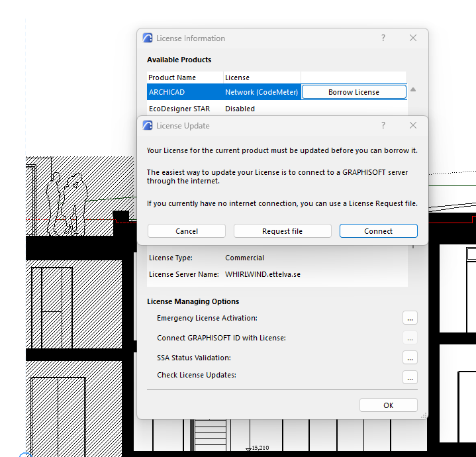Click the Network (CodeMeter) license cell
476x457 pixels.
point(262,92)
